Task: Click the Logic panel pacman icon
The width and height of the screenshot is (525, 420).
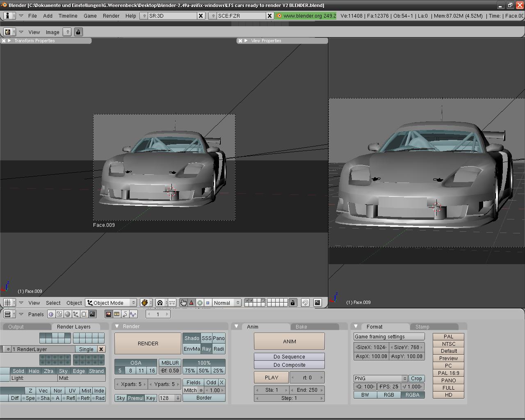Action: pyautogui.click(x=51, y=314)
